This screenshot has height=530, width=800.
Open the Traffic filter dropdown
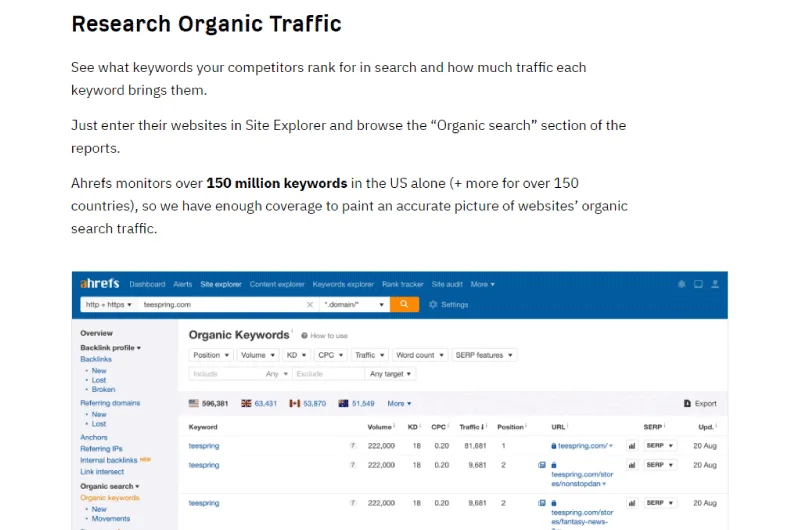click(369, 355)
